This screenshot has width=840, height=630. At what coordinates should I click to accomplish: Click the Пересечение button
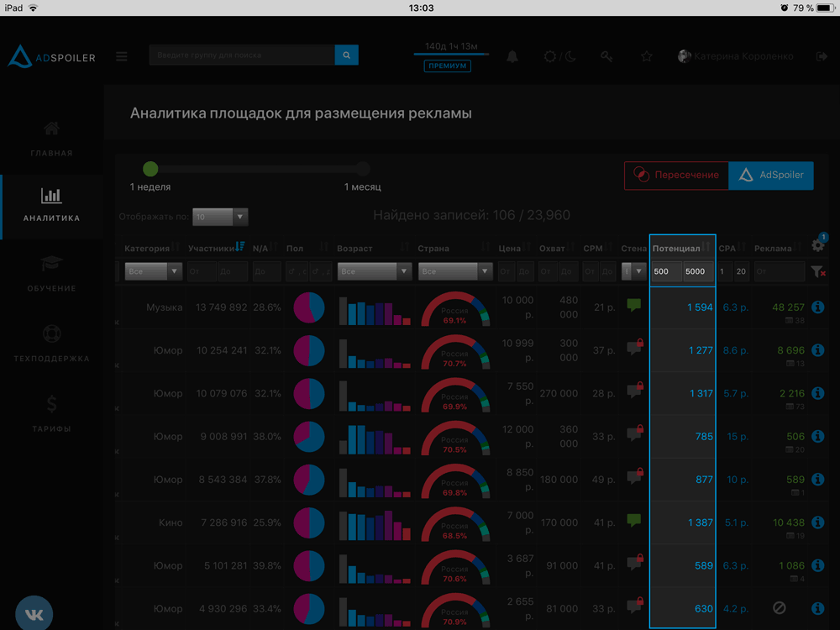[x=676, y=176]
